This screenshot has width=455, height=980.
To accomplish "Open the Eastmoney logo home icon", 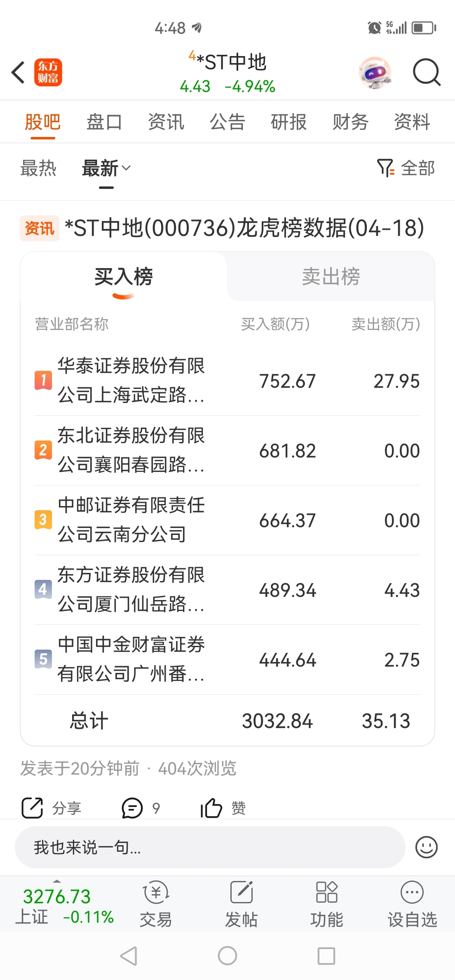I will [x=48, y=72].
